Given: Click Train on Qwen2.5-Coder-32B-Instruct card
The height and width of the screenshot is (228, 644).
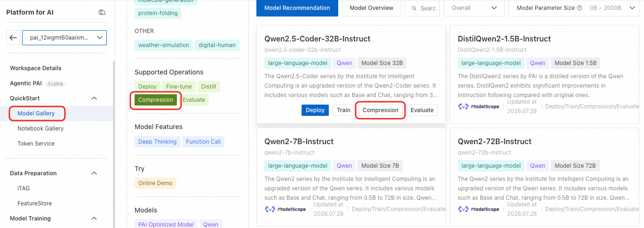Looking at the screenshot, I should coord(344,110).
